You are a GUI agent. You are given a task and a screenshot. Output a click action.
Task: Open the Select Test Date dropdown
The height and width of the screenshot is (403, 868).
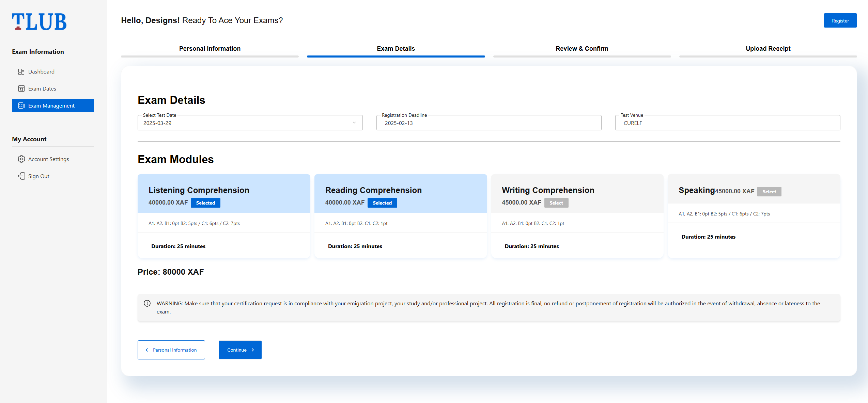point(250,123)
